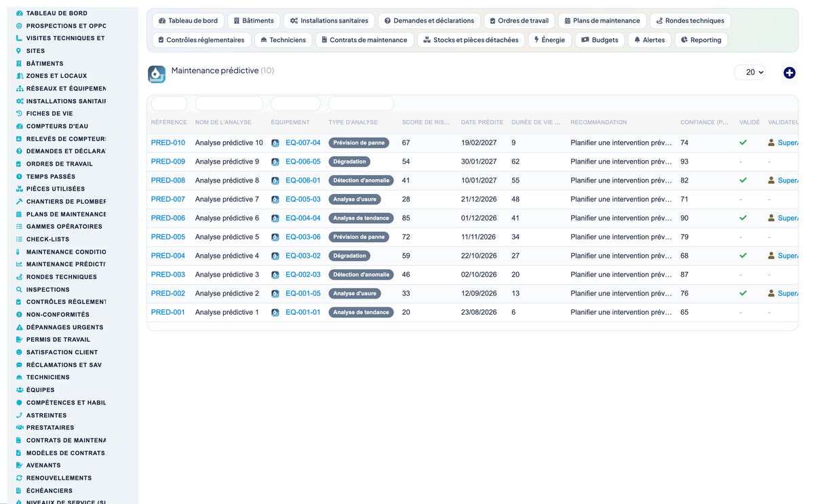Click the sidebar Astreintes phone icon

pyautogui.click(x=19, y=415)
